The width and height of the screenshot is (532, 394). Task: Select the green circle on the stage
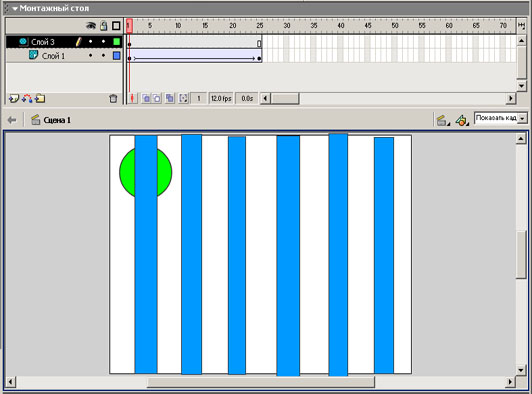pos(127,172)
